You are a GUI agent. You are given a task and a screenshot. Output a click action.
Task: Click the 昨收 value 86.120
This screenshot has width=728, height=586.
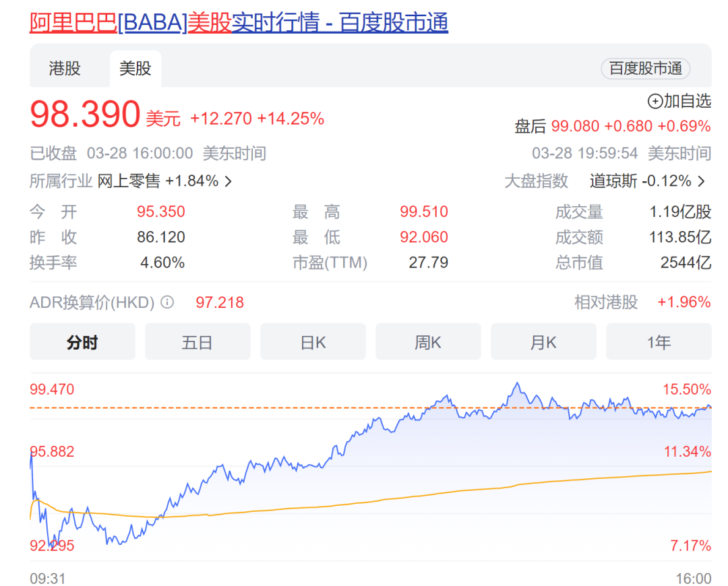click(x=160, y=237)
